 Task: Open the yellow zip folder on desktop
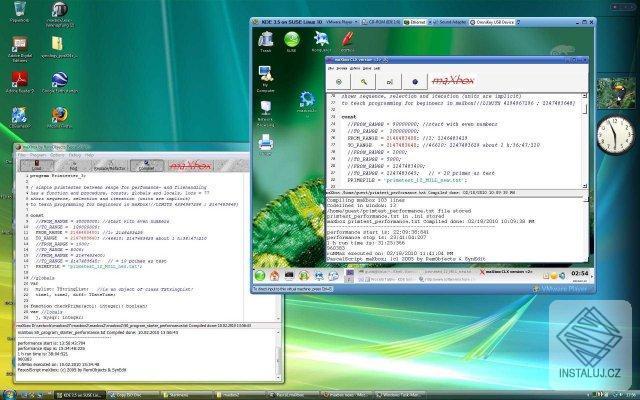point(60,47)
